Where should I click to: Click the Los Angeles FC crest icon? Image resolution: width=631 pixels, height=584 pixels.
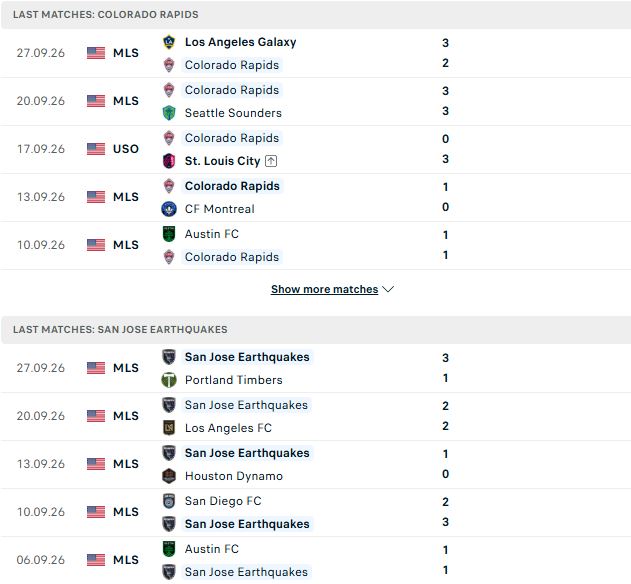tap(169, 428)
